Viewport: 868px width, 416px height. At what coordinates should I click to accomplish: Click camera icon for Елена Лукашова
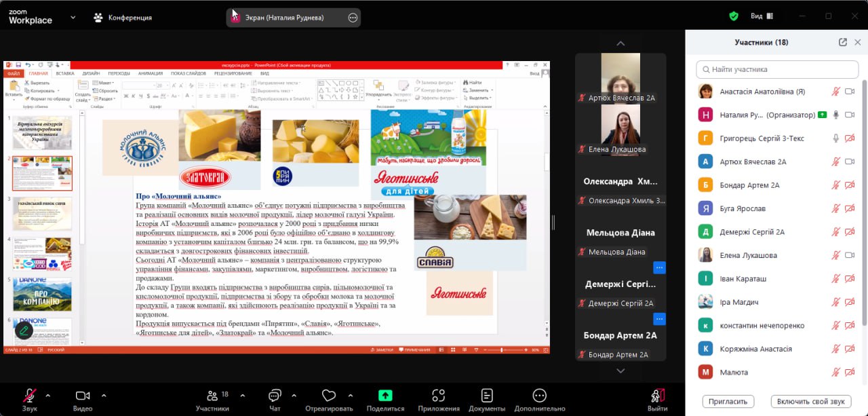point(850,255)
